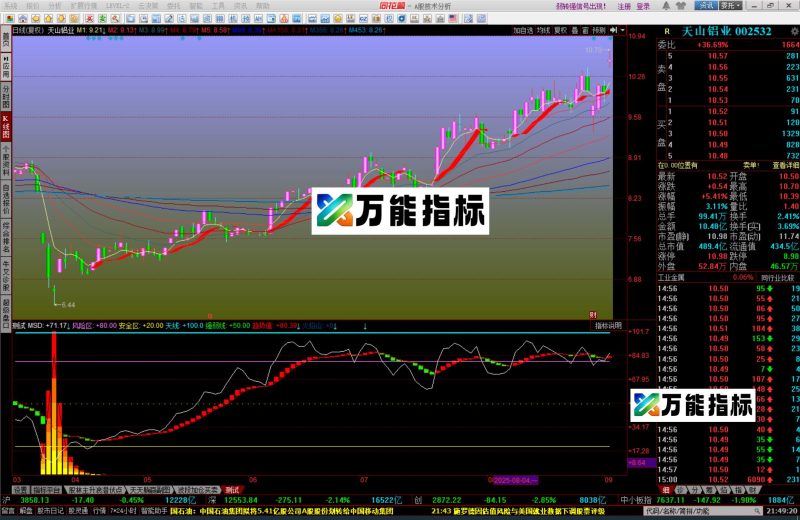
Task: Click the home icon in the toolbar
Action: pyautogui.click(x=22, y=19)
